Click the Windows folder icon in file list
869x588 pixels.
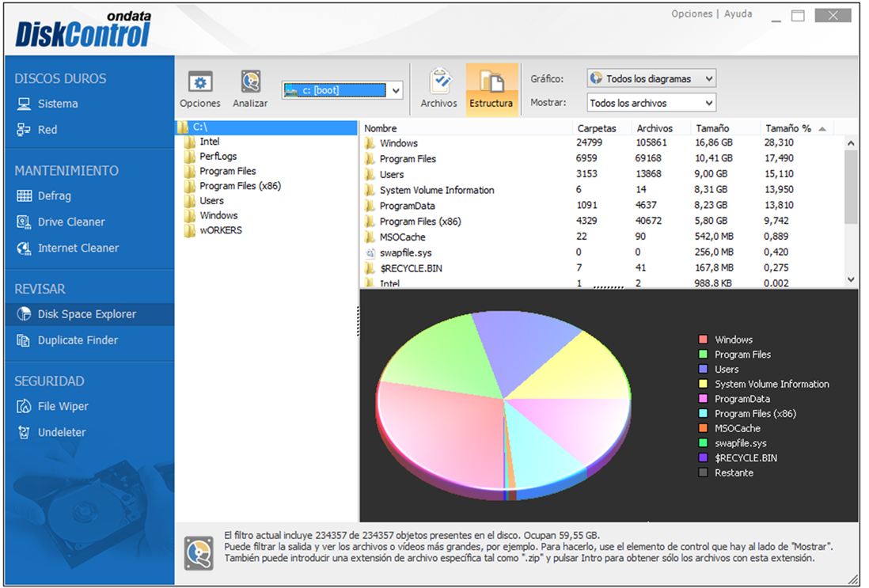click(x=370, y=143)
